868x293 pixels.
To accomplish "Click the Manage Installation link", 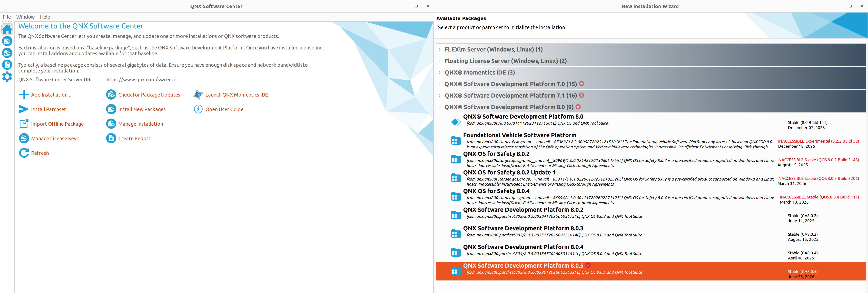I will [x=141, y=124].
